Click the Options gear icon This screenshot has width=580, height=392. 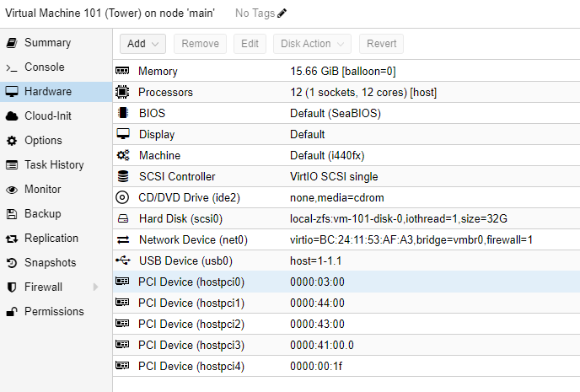click(x=12, y=141)
